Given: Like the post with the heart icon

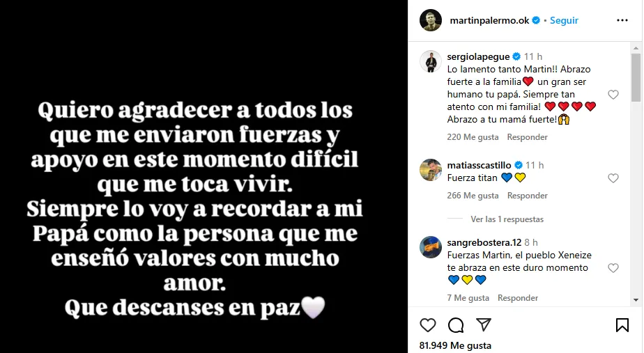Looking at the screenshot, I should pyautogui.click(x=427, y=325).
